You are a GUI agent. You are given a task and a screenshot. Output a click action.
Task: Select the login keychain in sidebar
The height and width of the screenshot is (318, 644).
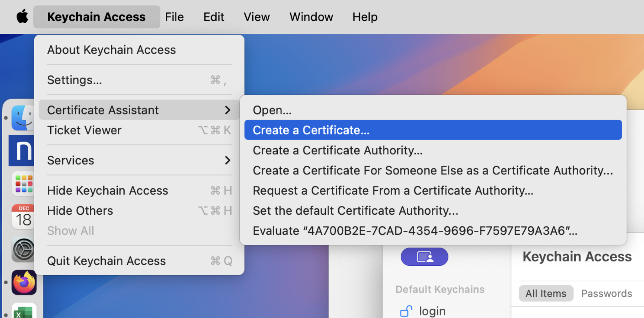coord(432,311)
